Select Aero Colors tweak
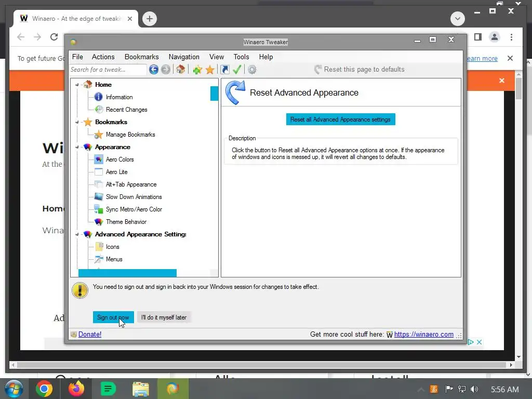 click(x=120, y=159)
